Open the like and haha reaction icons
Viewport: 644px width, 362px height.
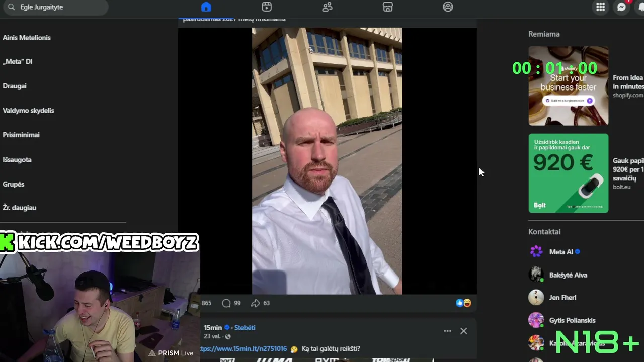pyautogui.click(x=463, y=303)
